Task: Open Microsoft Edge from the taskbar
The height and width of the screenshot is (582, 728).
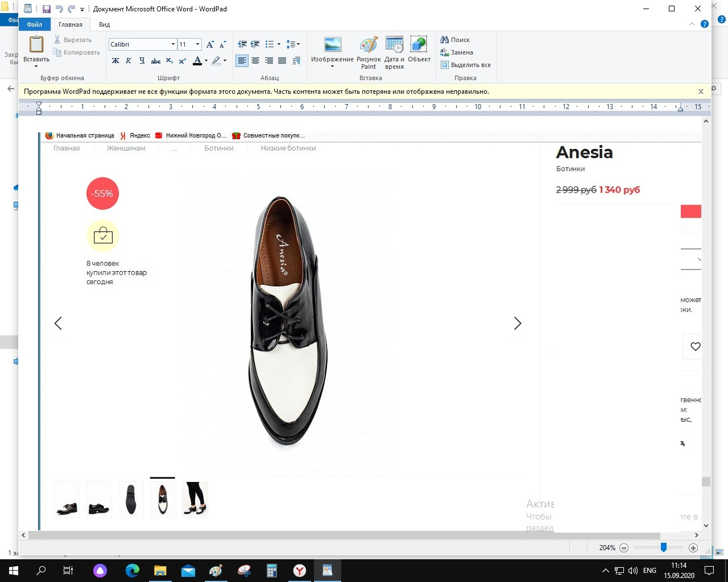Action: (x=133, y=571)
